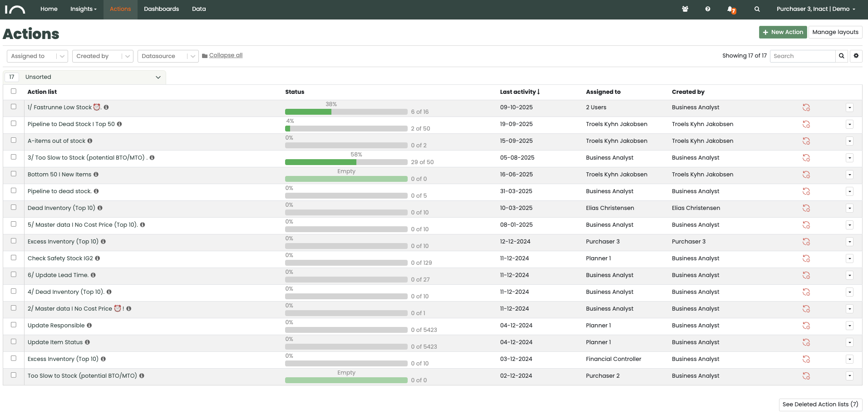Image resolution: width=868 pixels, height=419 pixels.
Task: Click the users group icon in navbar
Action: coord(685,9)
